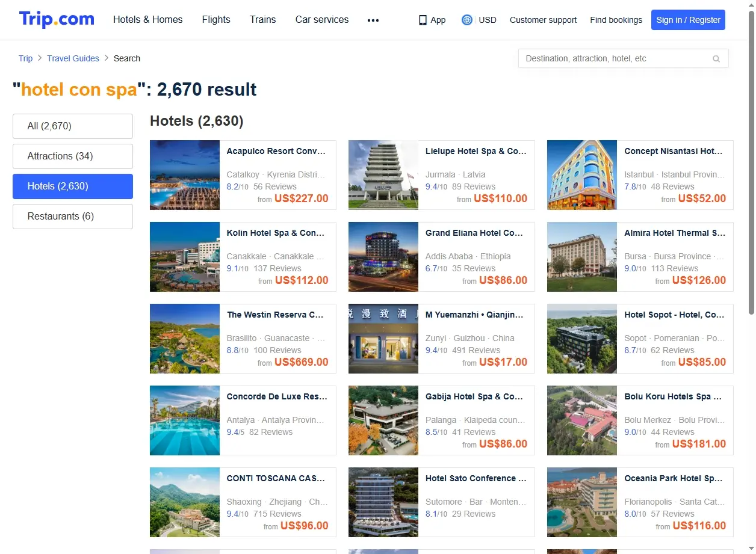Click Oceania Park Hotel Sp... title
The width and height of the screenshot is (756, 554).
[x=674, y=478]
